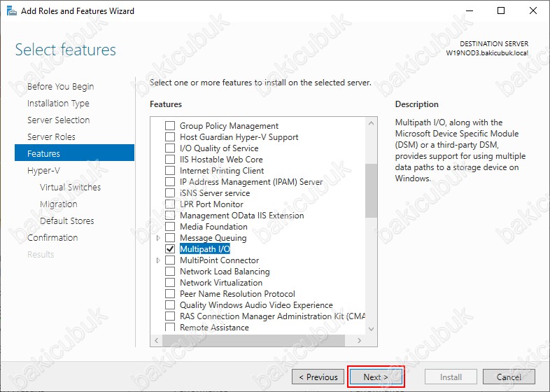Click the horizontal scroll right arrow
The width and height of the screenshot is (550, 392).
(x=359, y=340)
